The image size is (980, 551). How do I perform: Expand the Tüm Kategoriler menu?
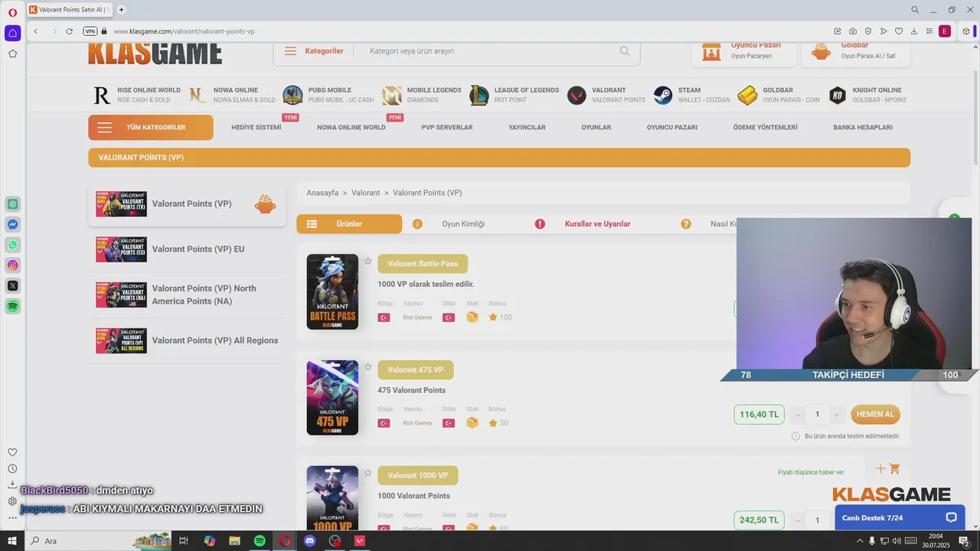151,128
